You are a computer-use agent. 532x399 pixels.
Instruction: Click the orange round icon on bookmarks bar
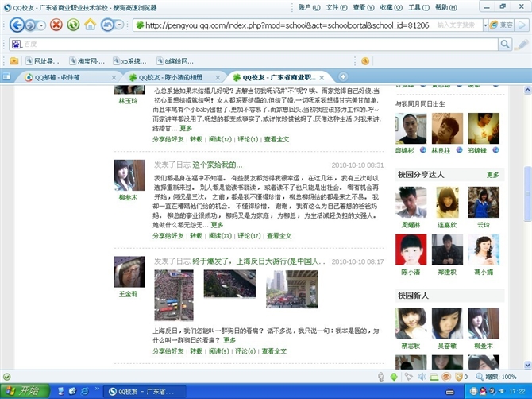365,61
